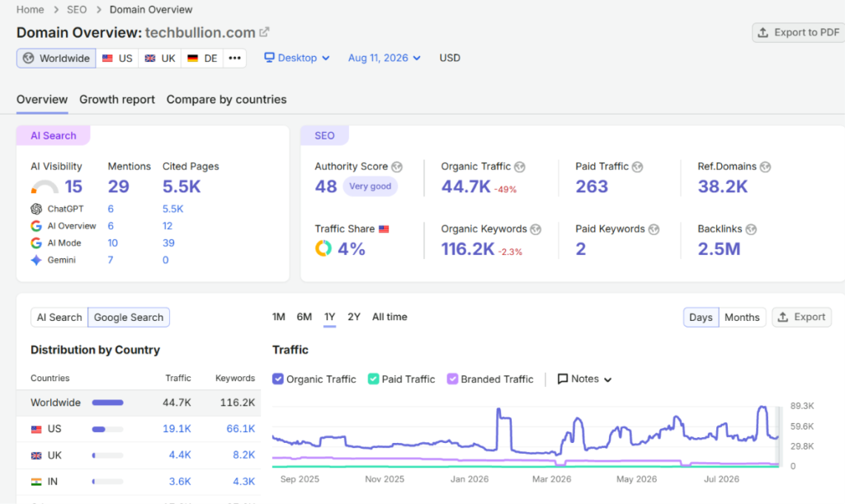Image resolution: width=845 pixels, height=504 pixels.
Task: Select the Worldwide row in country table
Action: pos(139,403)
